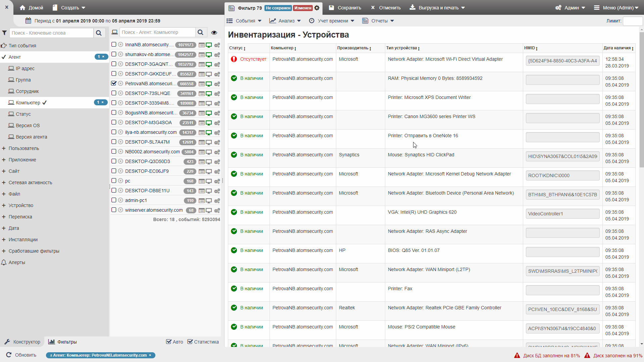Open the События menu
The width and height of the screenshot is (644, 362).
click(x=244, y=21)
